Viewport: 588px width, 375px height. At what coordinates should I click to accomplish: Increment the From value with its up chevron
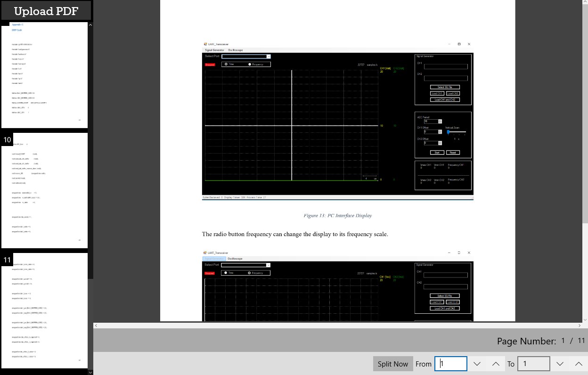coord(495,363)
